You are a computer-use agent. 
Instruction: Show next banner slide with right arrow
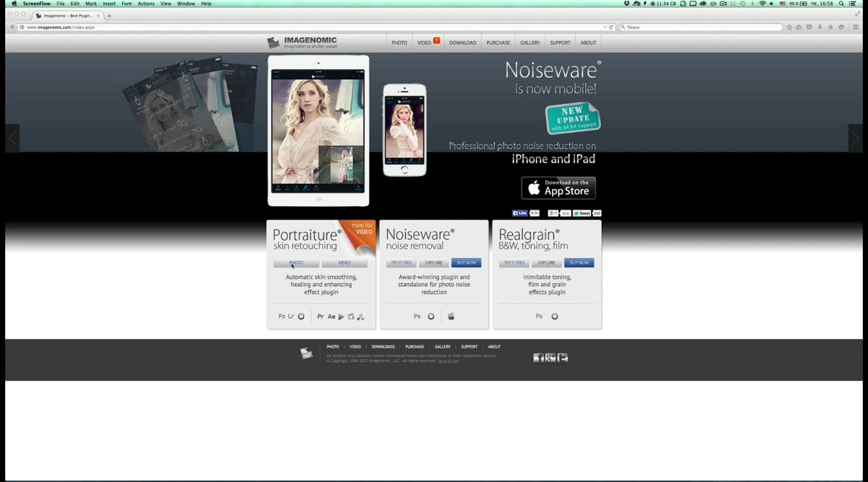pos(855,138)
